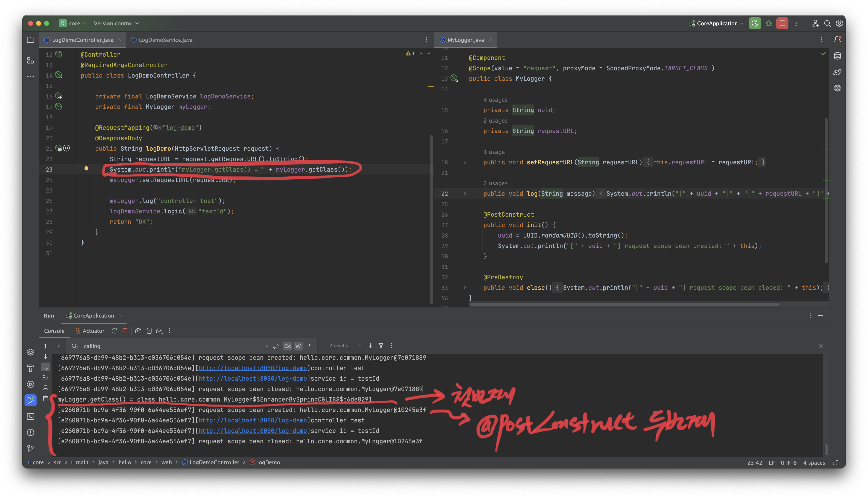Expand folded log method at line 22

click(x=465, y=194)
